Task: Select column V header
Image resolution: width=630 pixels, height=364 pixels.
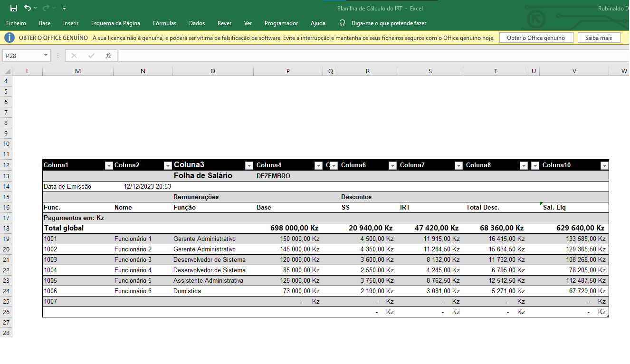Action: point(574,71)
